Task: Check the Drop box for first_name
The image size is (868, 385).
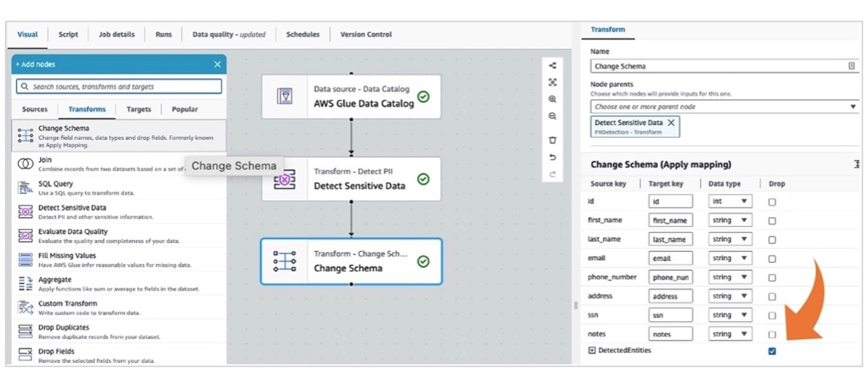Action: coord(772,221)
